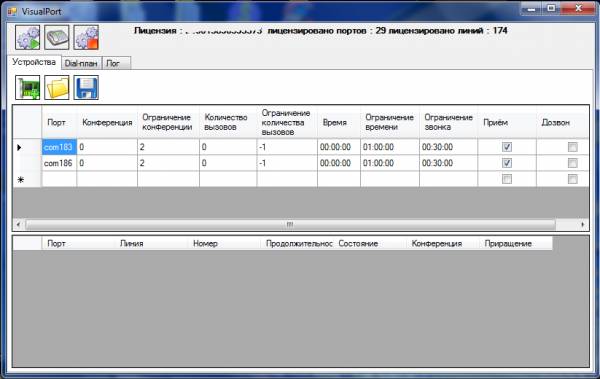Add a device with the green card icon
This screenshot has width=600, height=379.
[28, 87]
